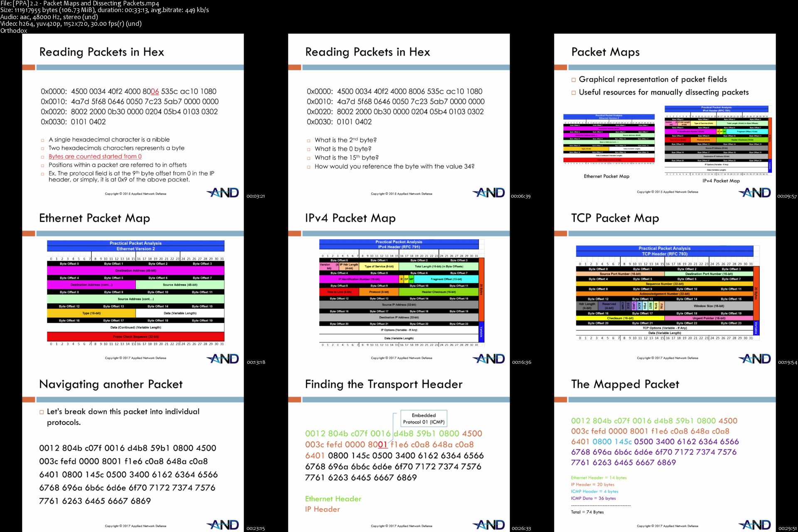
Task: Click the 'Source Port Number (16-bit)' field
Action: click(620, 274)
